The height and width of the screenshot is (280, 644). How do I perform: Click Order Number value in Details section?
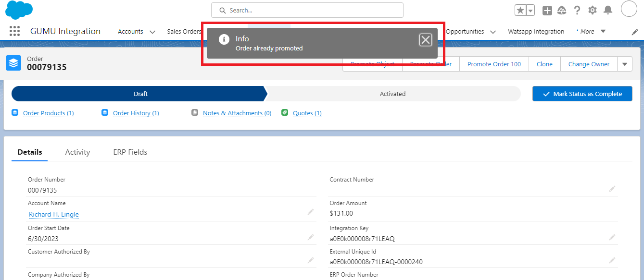[42, 190]
